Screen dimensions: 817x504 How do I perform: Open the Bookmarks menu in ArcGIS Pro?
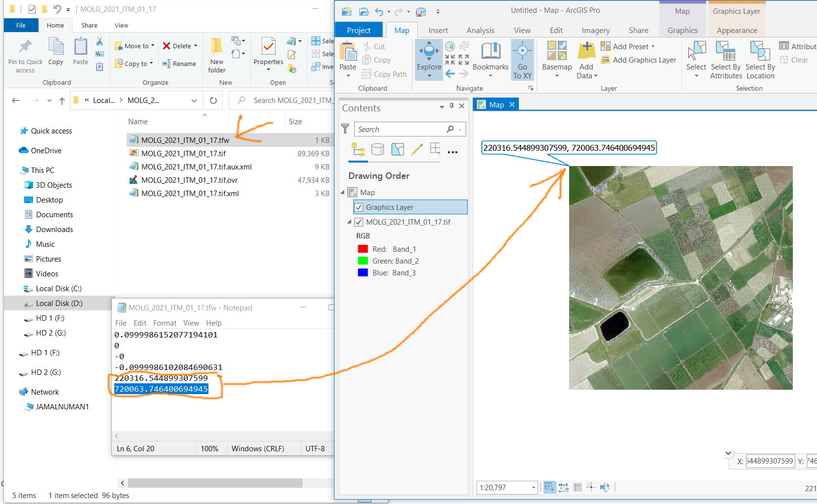[x=490, y=60]
